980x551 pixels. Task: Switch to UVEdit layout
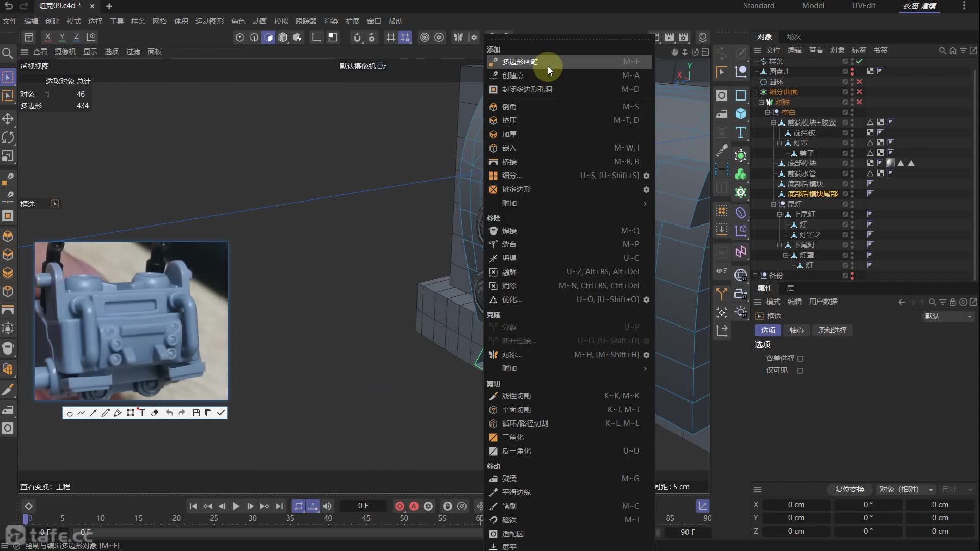(x=864, y=6)
